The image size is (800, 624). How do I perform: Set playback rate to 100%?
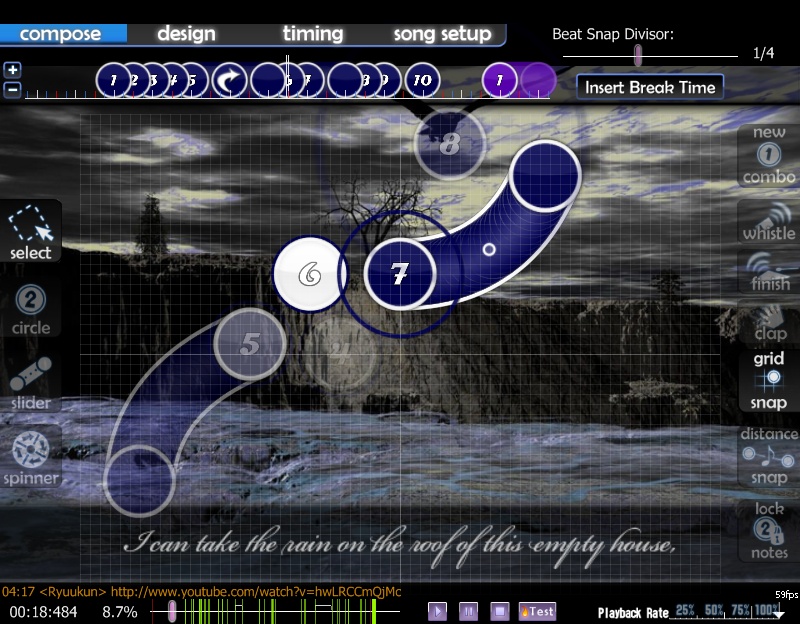click(767, 610)
